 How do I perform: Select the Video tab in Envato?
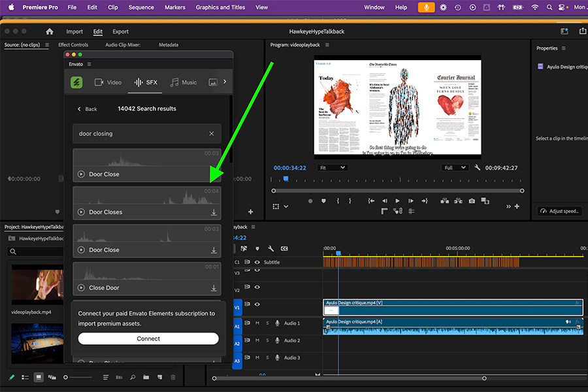pyautogui.click(x=108, y=82)
